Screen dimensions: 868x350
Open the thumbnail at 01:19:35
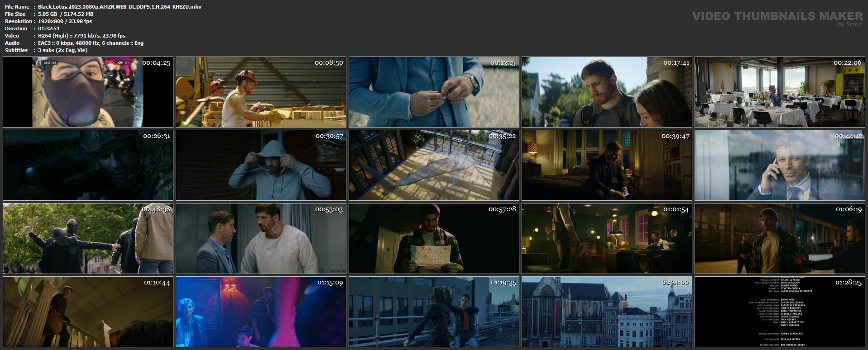(434, 312)
